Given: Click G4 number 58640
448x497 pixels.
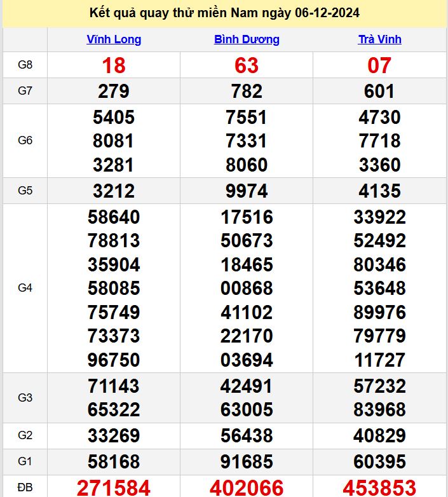Looking at the screenshot, I should 114,217.
